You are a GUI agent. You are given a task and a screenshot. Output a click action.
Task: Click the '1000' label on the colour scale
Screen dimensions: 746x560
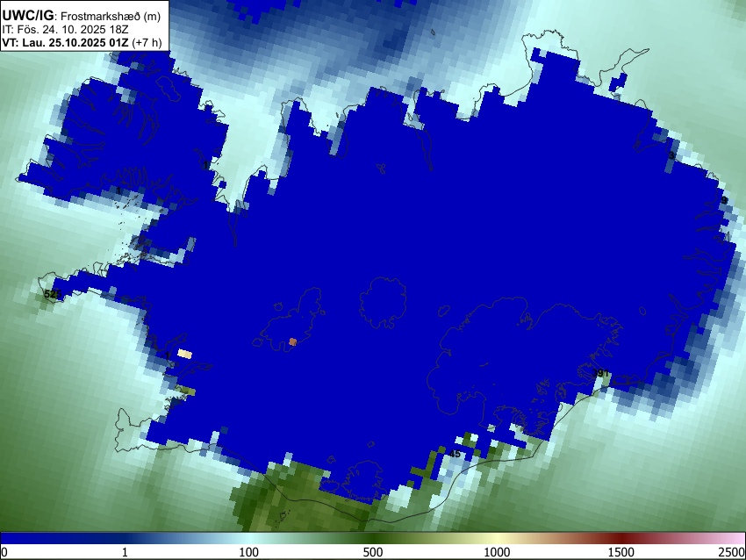click(x=497, y=552)
